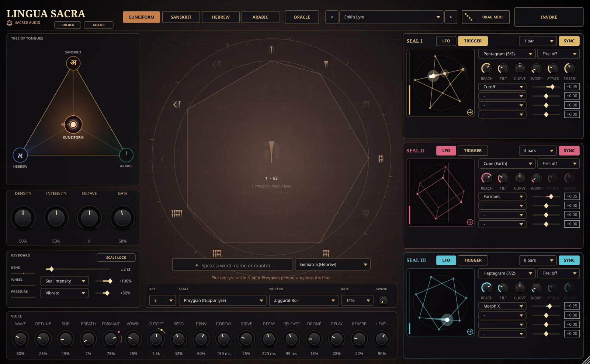
Task: Click the Arabic node in the triangle
Action: point(126,155)
